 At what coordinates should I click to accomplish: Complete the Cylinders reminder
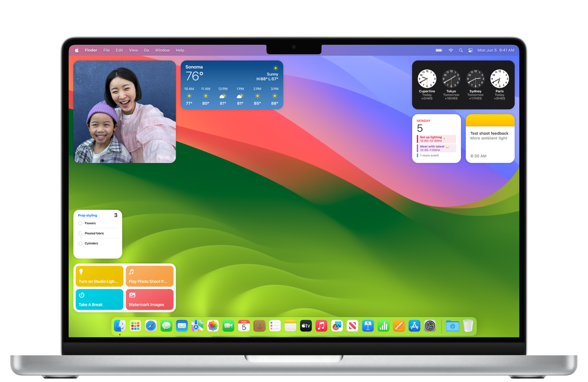pyautogui.click(x=80, y=243)
